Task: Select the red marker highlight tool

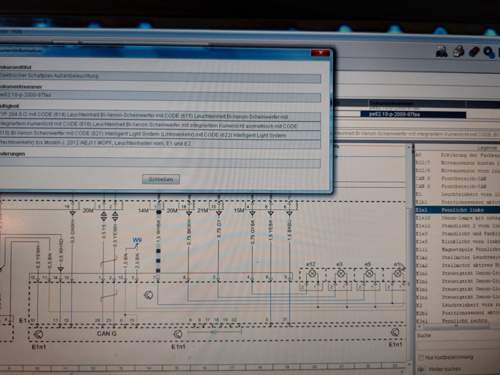Action: tap(474, 52)
